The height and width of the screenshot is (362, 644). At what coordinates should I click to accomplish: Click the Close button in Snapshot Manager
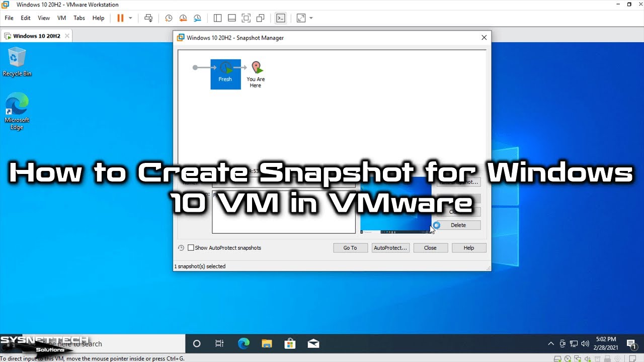click(x=430, y=248)
